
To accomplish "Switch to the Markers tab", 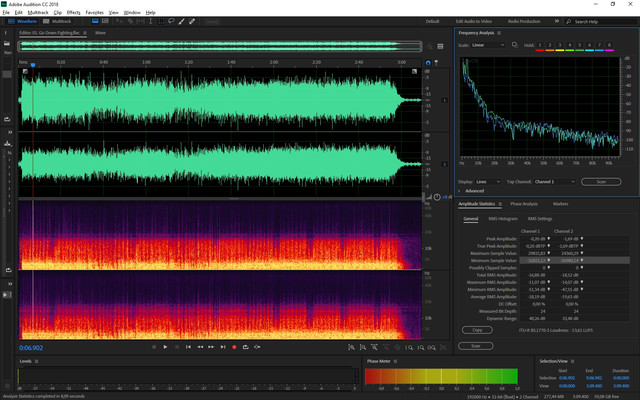I will coord(560,204).
